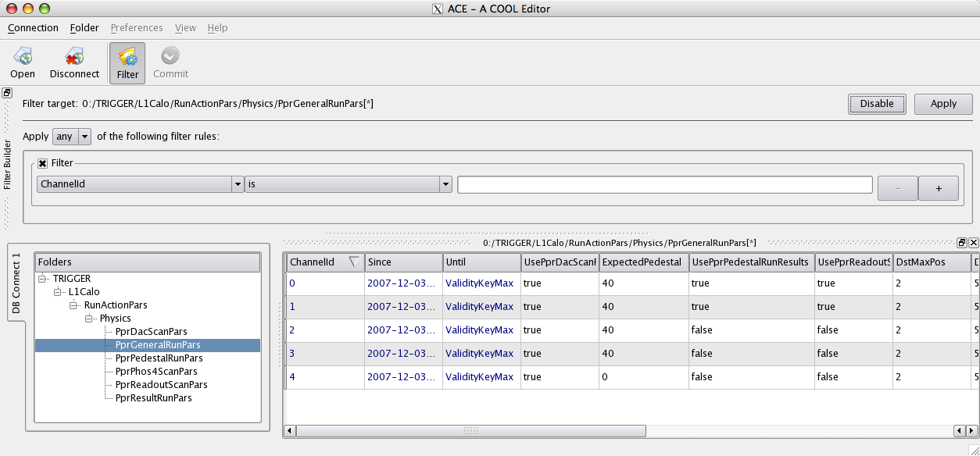Click the plus add-rule button
The height and width of the screenshot is (456, 980).
coord(938,188)
